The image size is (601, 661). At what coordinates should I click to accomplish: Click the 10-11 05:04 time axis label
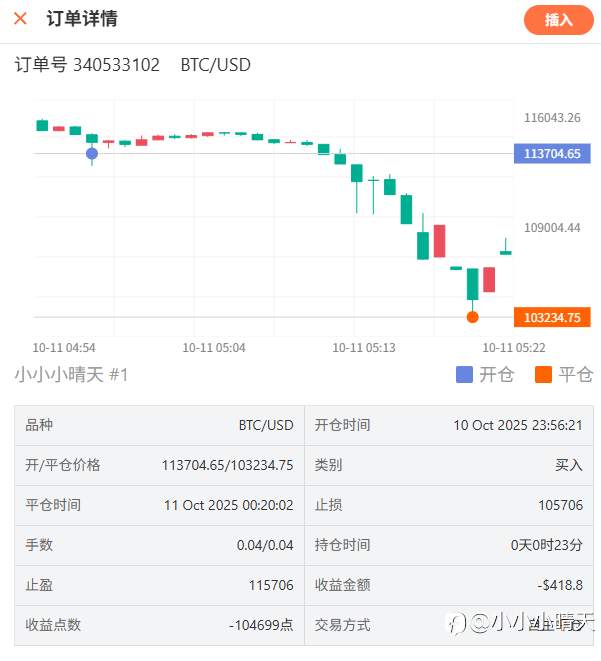click(214, 348)
